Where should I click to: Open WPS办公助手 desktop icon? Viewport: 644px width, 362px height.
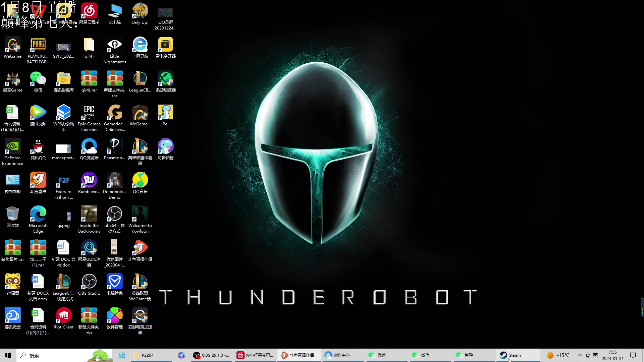coord(63,118)
